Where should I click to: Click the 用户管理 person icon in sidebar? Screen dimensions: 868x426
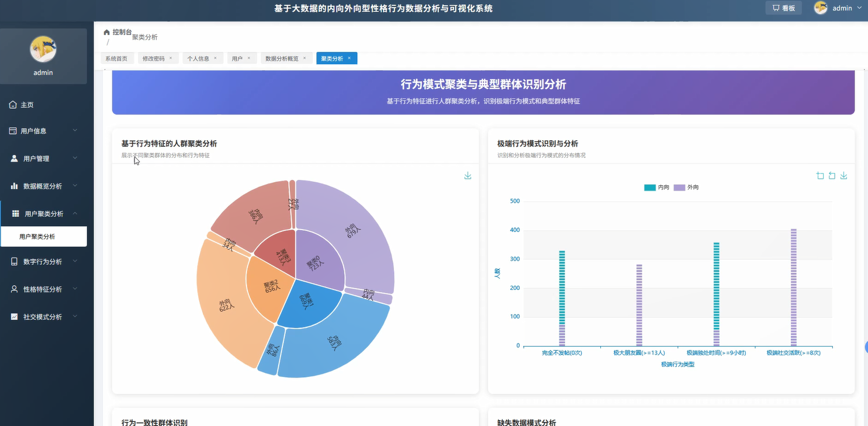tap(15, 158)
